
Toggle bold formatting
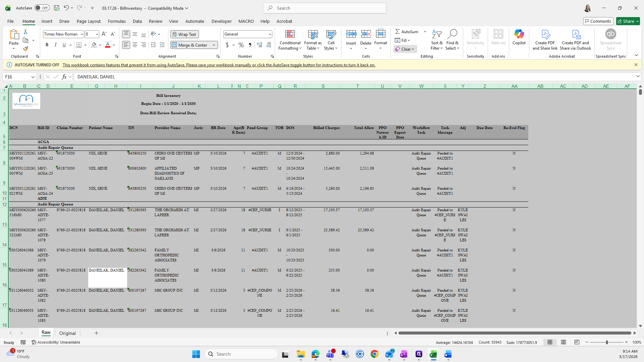click(47, 45)
